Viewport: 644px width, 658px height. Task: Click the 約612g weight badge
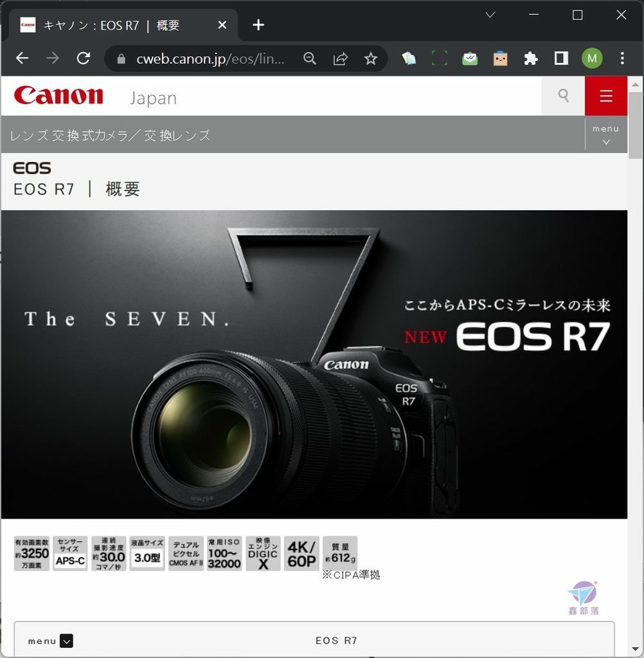click(340, 553)
